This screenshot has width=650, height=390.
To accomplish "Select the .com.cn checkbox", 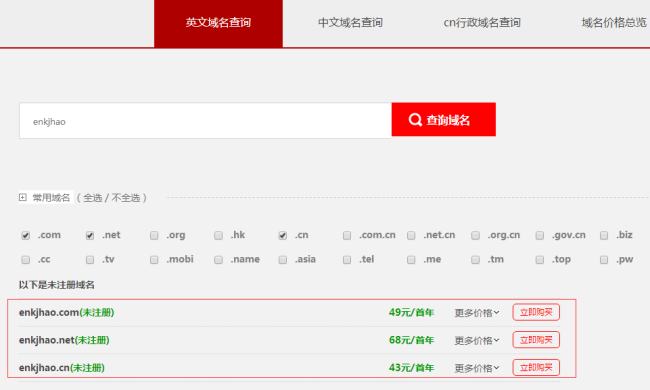I will [347, 235].
